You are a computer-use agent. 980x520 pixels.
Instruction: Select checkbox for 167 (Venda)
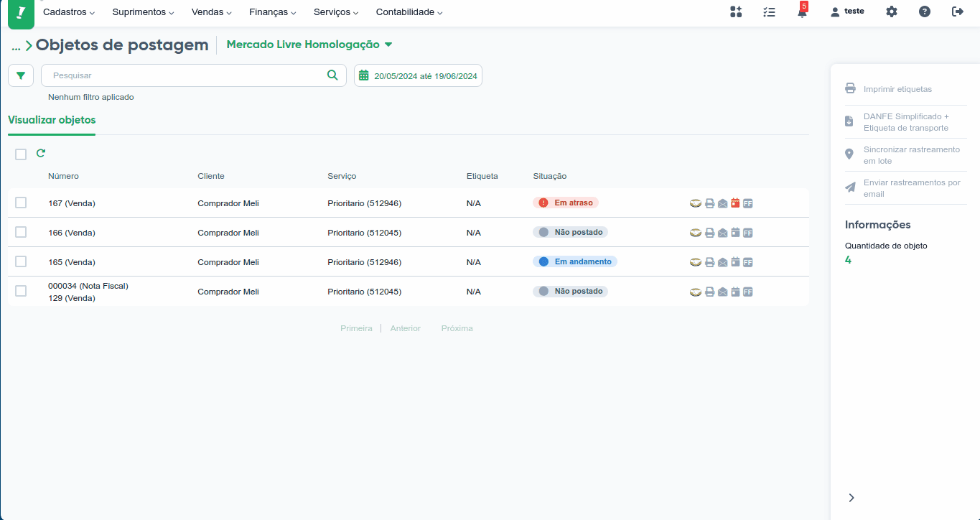point(21,203)
